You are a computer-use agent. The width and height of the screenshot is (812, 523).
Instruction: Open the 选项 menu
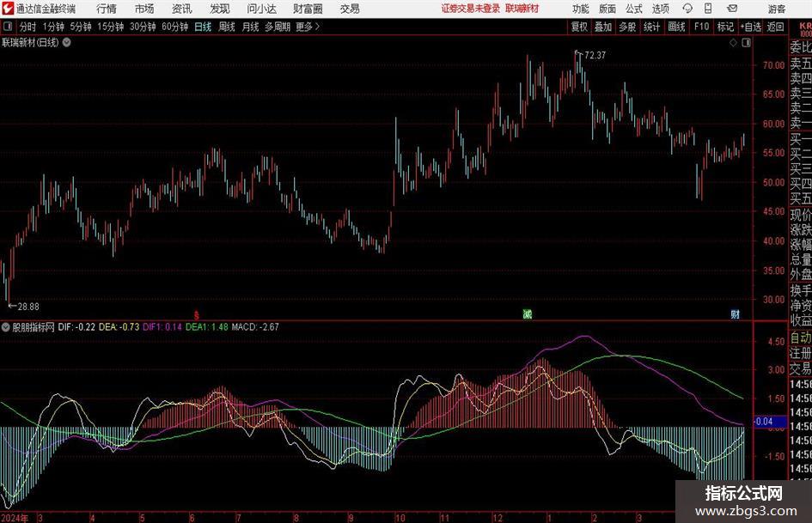tap(660, 9)
